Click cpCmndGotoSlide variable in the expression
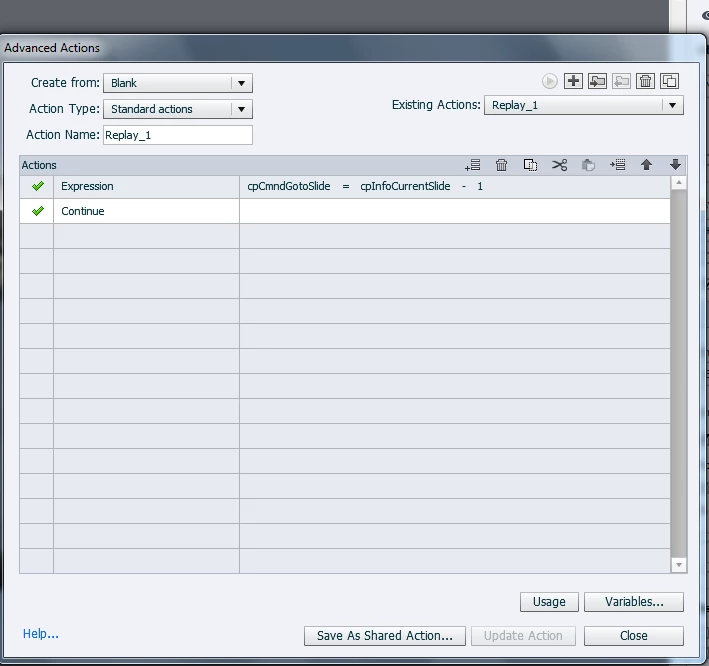 coord(288,186)
